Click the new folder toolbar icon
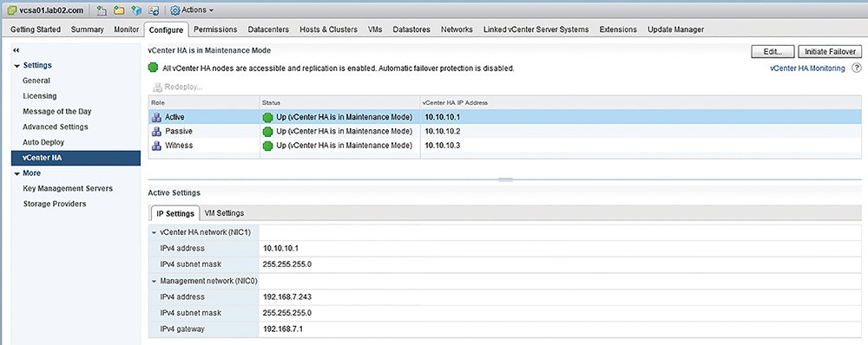 pyautogui.click(x=119, y=10)
